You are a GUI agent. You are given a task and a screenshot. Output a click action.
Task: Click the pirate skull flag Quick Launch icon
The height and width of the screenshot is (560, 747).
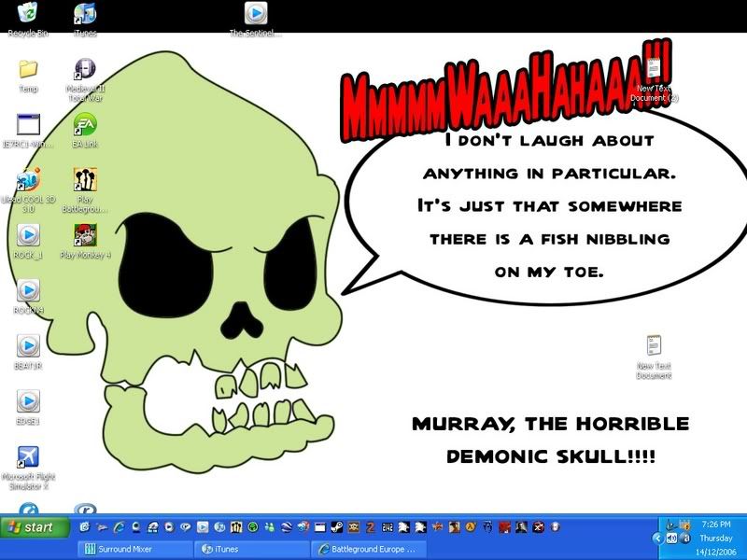tap(354, 526)
